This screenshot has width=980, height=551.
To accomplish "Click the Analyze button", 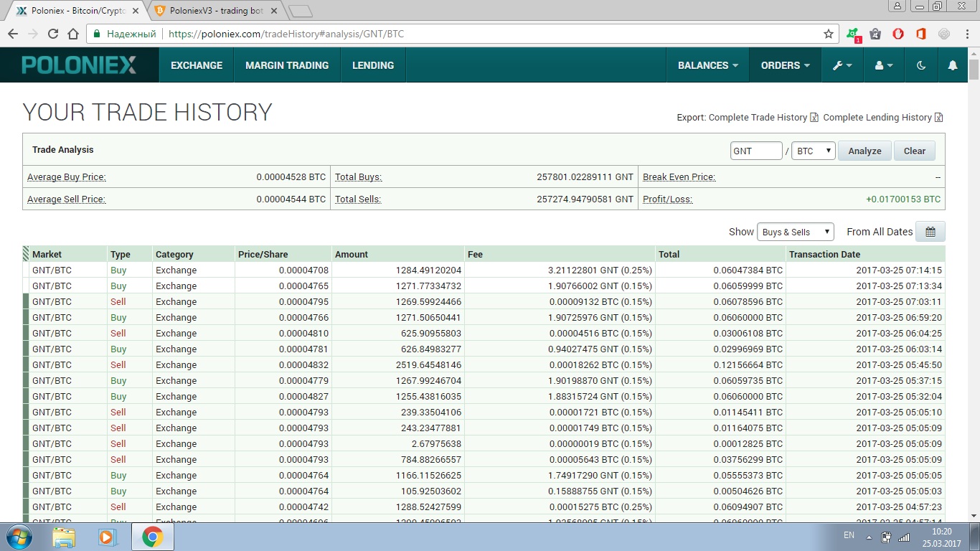I will (x=864, y=151).
